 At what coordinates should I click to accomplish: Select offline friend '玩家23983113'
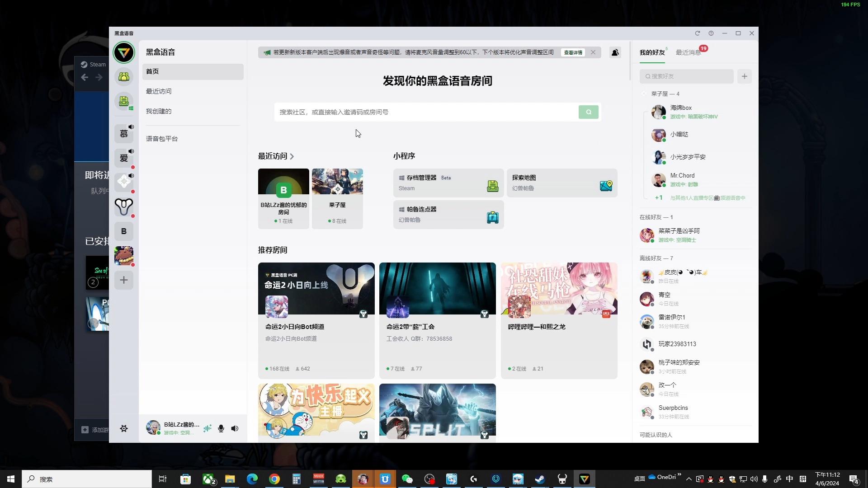(695, 344)
